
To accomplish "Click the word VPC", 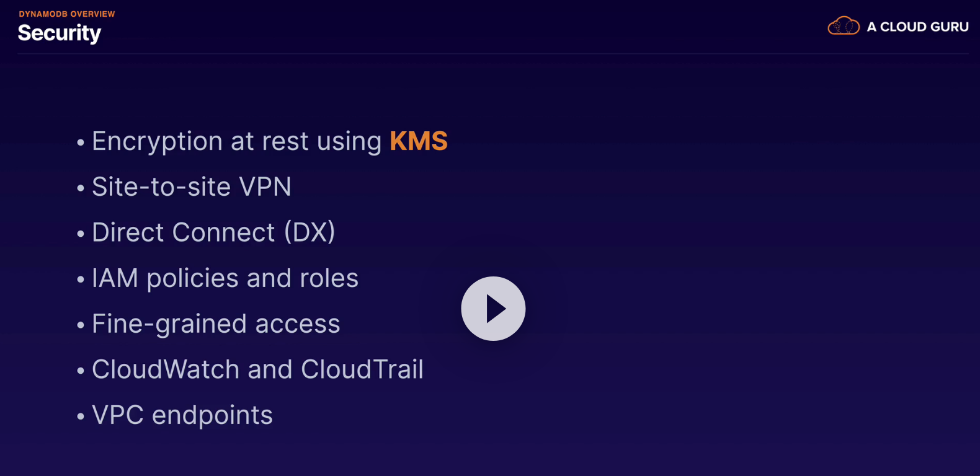I will pyautogui.click(x=118, y=415).
